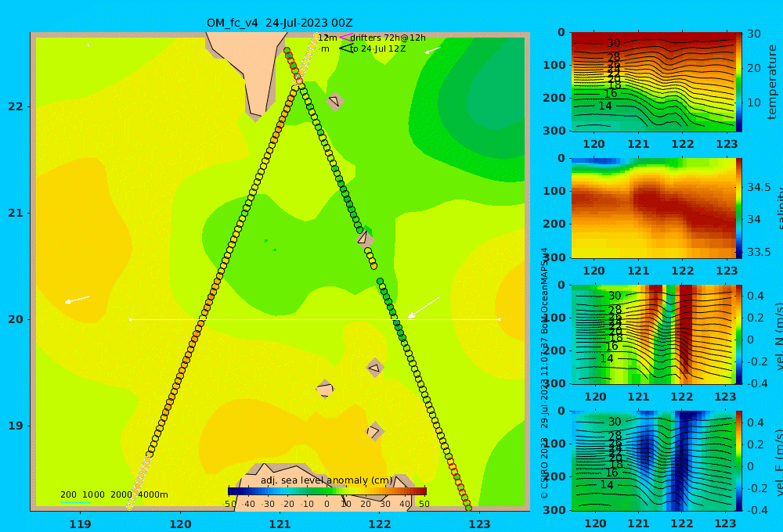The width and height of the screenshot is (783, 532).
Task: Click the vel. E panel vertical colorbar
Action: point(738,461)
